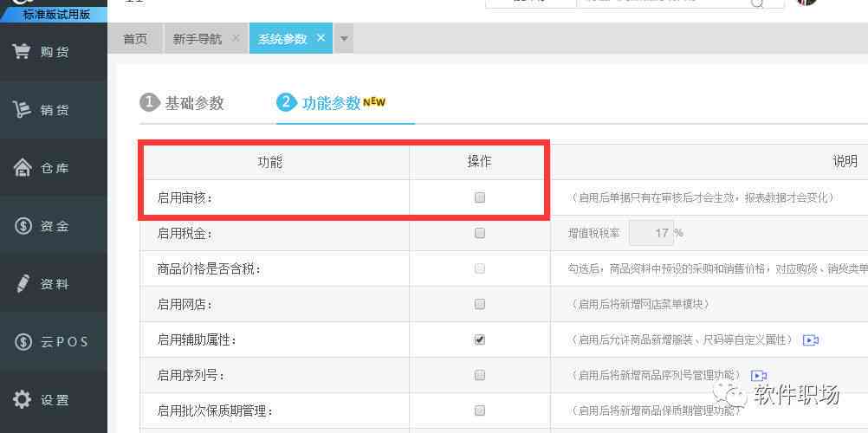Enable the 启用税金 checkbox

480,233
